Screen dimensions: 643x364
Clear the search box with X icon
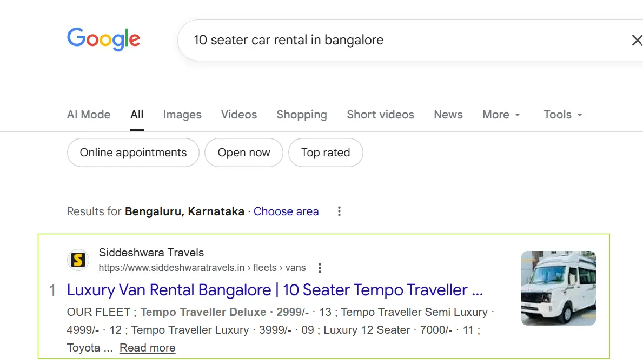click(637, 40)
